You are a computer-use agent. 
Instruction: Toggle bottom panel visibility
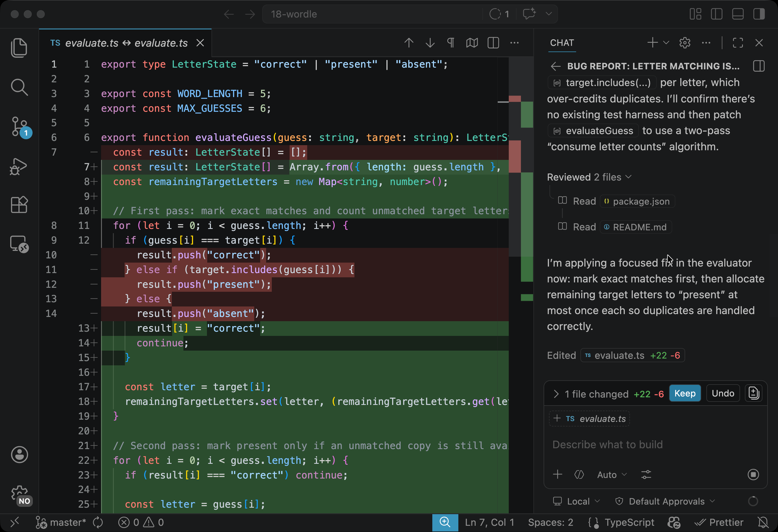pos(738,14)
